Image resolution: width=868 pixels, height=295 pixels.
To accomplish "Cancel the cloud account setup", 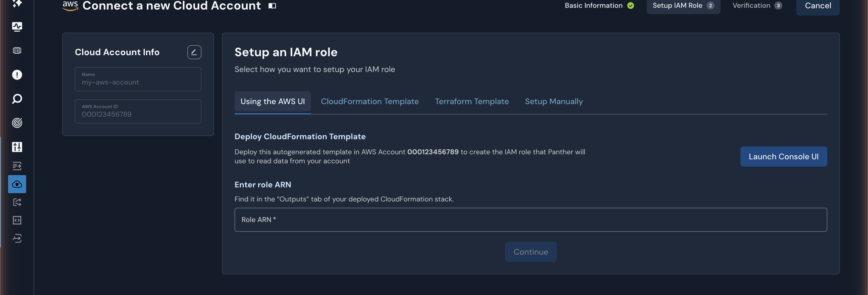I will click(818, 6).
